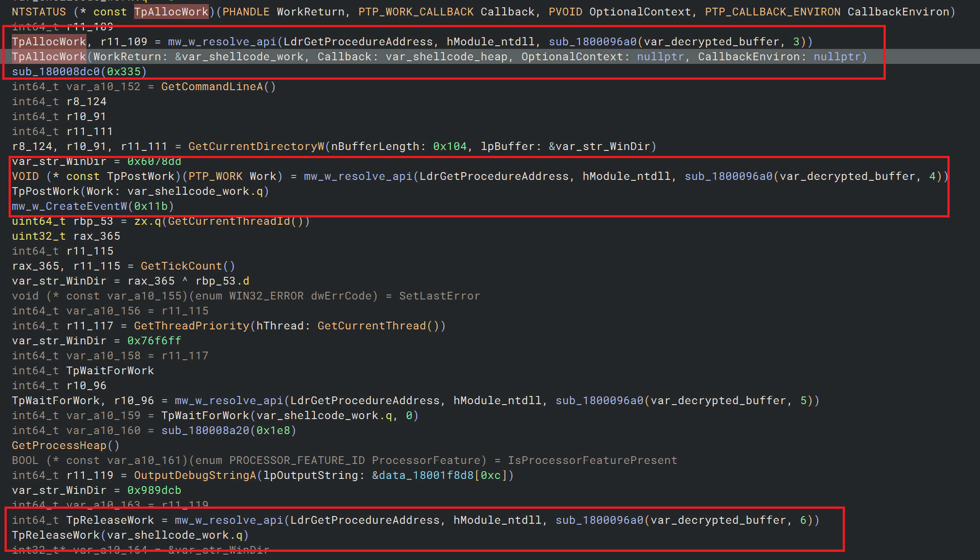980x560 pixels.
Task: Select hModule_ntdll on the TpReleaseWork line
Action: (x=497, y=520)
